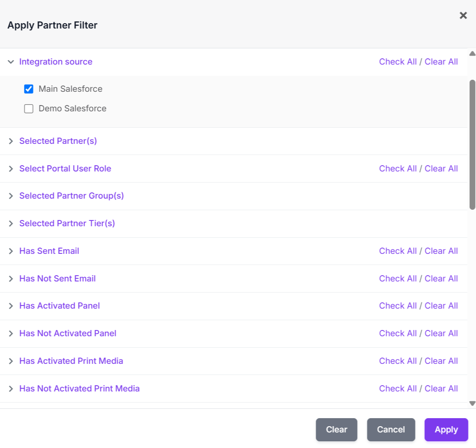Image resolution: width=476 pixels, height=448 pixels.
Task: Click Check All for Has Not Activated Panel
Action: coord(398,333)
